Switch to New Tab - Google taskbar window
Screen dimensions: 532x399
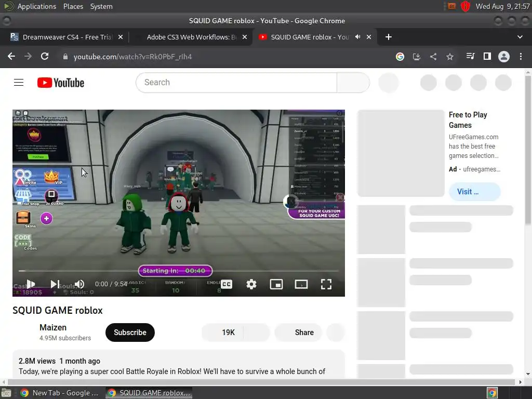[x=60, y=393]
